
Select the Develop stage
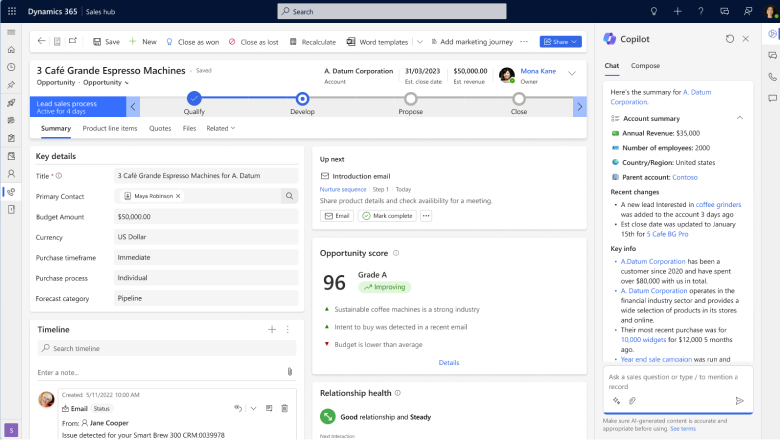[302, 98]
